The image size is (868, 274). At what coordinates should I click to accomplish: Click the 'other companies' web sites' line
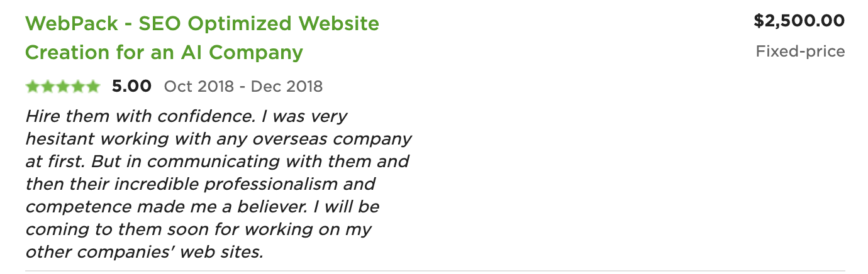143,252
